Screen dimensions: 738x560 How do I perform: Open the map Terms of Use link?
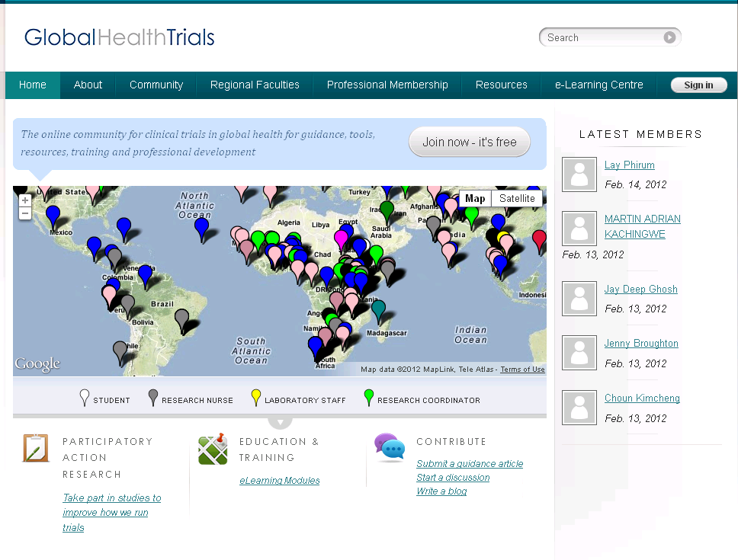[522, 370]
